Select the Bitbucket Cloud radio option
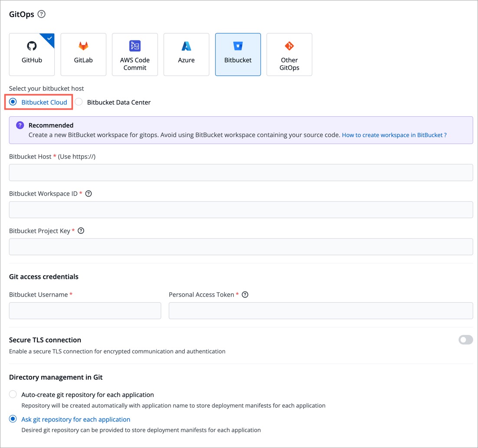This screenshot has width=478, height=448. click(13, 102)
